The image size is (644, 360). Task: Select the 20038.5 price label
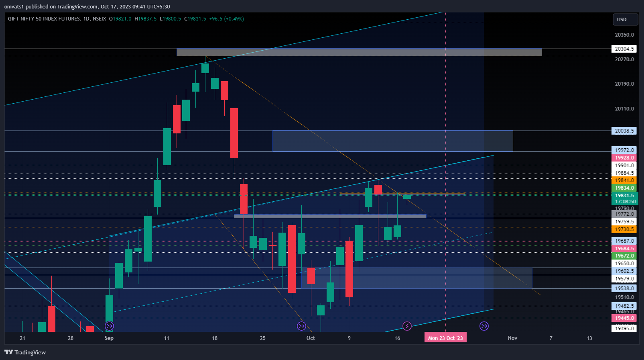pos(624,131)
